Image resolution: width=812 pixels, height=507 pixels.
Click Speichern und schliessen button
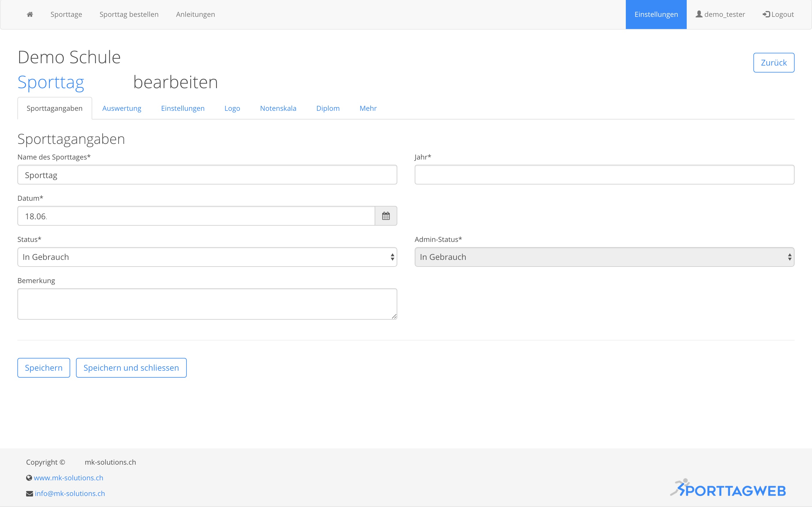[x=131, y=368]
